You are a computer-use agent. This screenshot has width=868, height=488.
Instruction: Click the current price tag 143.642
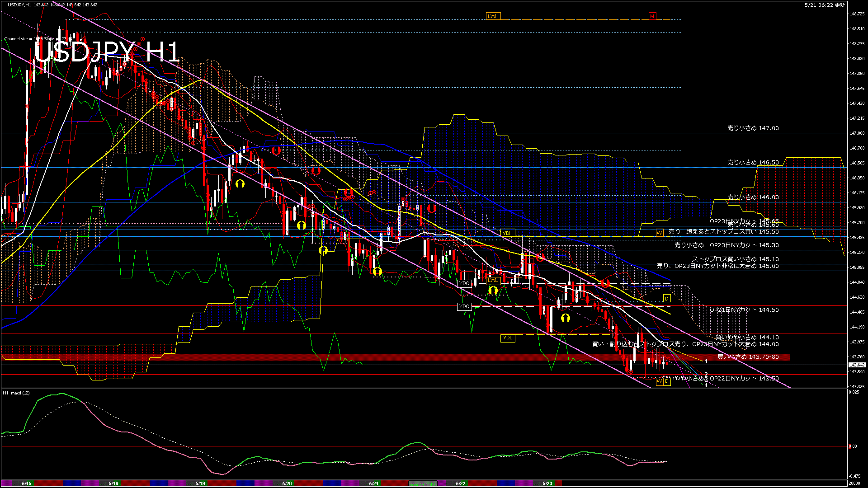(x=857, y=365)
